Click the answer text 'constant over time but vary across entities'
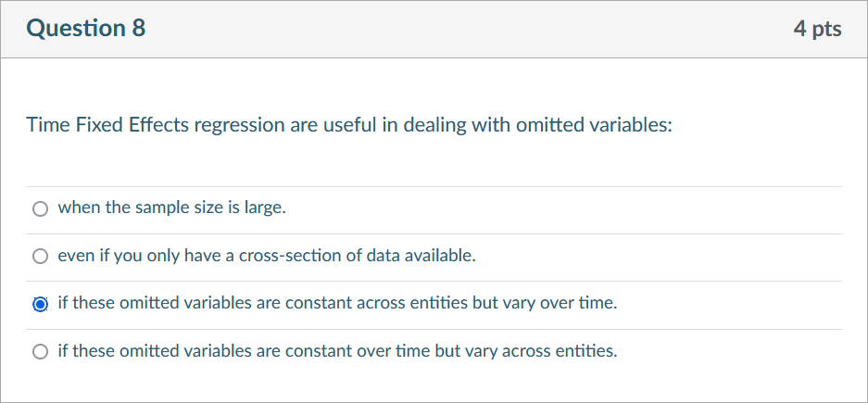Image resolution: width=868 pixels, height=403 pixels. click(x=337, y=351)
